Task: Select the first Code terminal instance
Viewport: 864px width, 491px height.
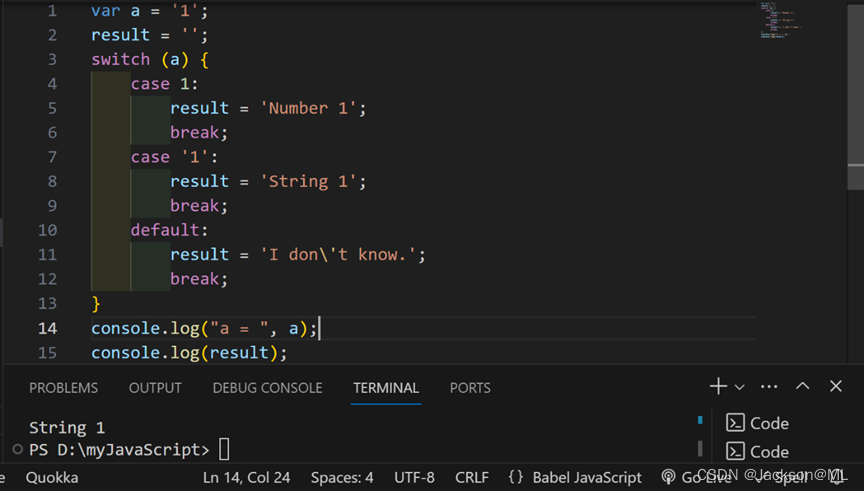Action: (758, 423)
